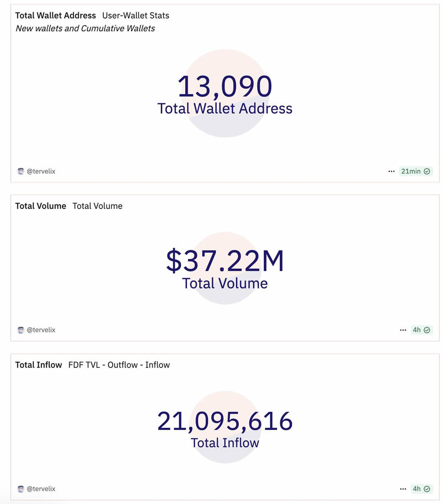Open the FDF TVL - Outflow - Inflow query
Viewport: 444px width, 504px height.
tap(119, 365)
